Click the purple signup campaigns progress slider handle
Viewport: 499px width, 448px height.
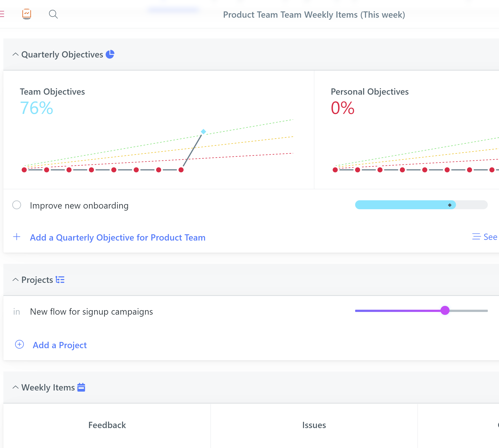tap(445, 310)
